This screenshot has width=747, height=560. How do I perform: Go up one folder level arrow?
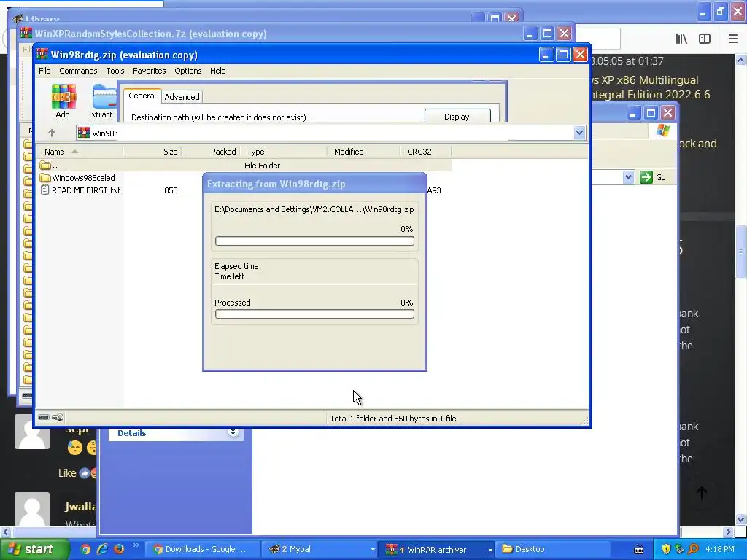52,133
